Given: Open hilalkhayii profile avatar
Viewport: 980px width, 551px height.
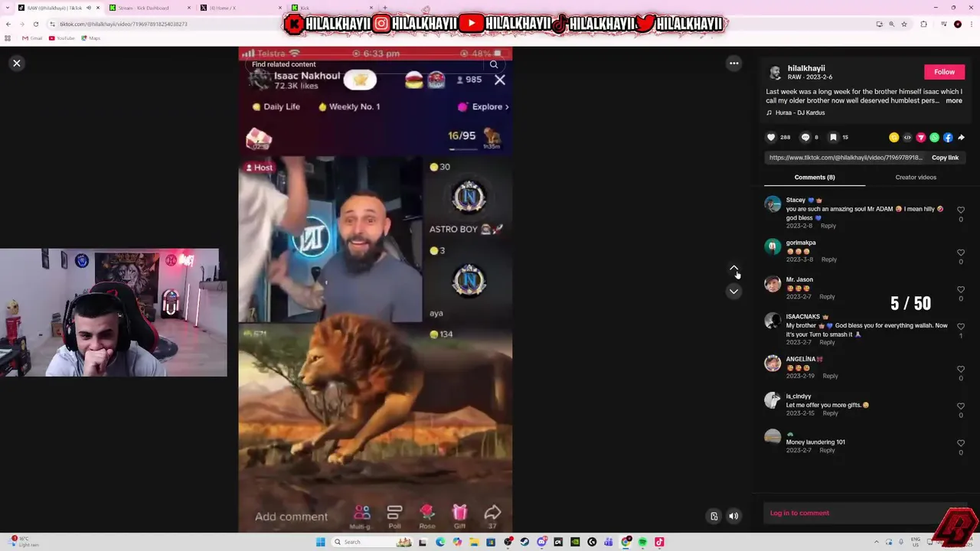Looking at the screenshot, I should [x=775, y=73].
